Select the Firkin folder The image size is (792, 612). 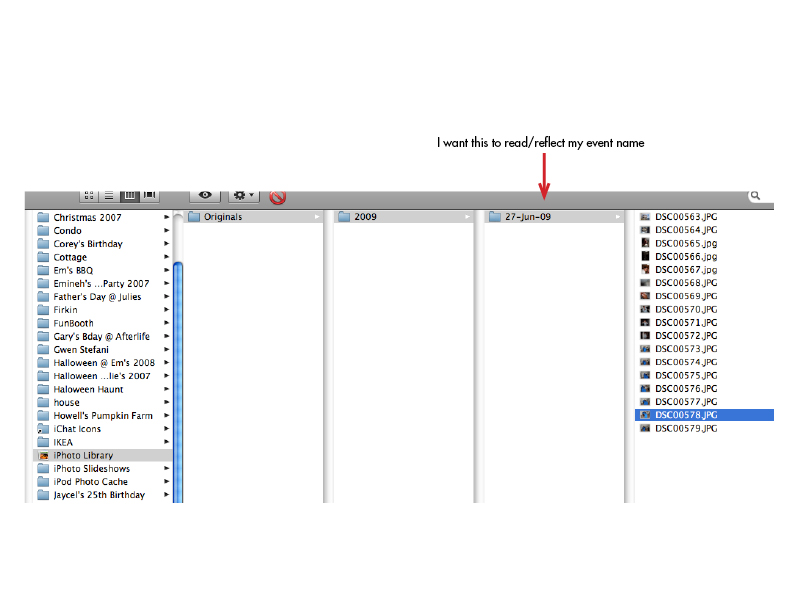[x=103, y=310]
